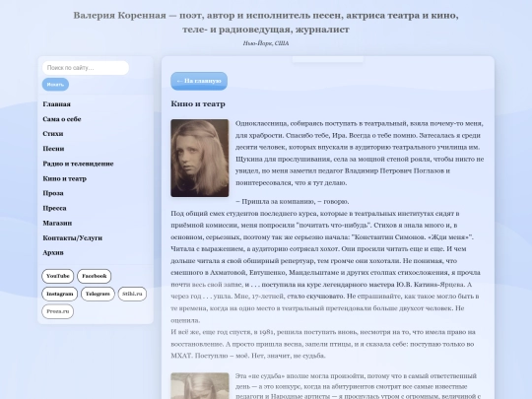Visit the Telegram link
The image size is (532, 399).
pyautogui.click(x=98, y=294)
